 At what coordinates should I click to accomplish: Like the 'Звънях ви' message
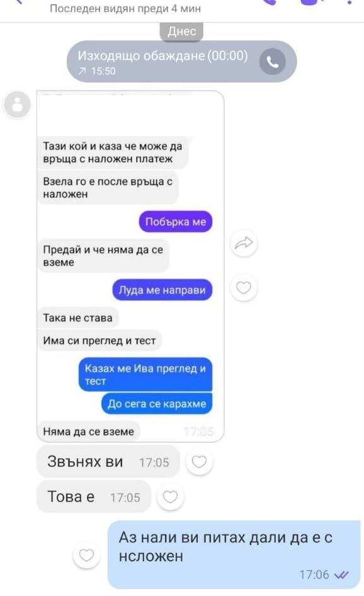pyautogui.click(x=199, y=462)
